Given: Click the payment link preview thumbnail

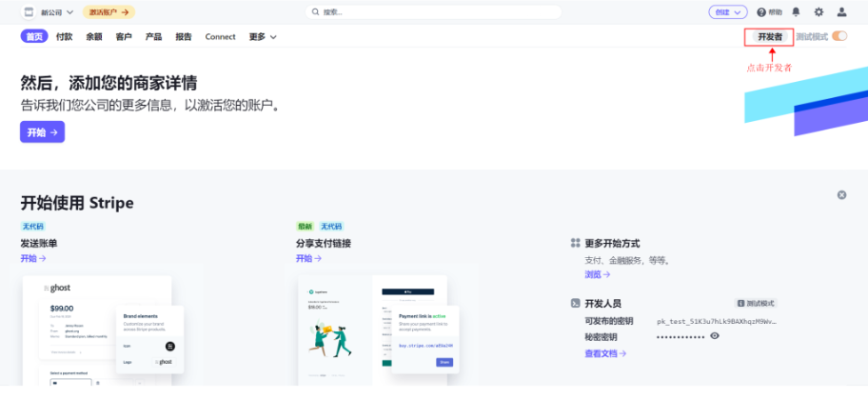Looking at the screenshot, I should click(x=379, y=330).
